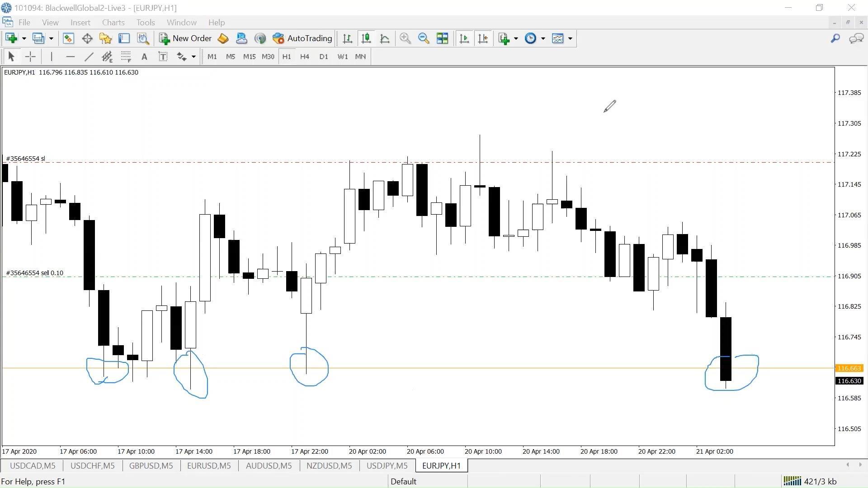868x488 pixels.
Task: Tile chart windows icon
Action: (x=442, y=38)
